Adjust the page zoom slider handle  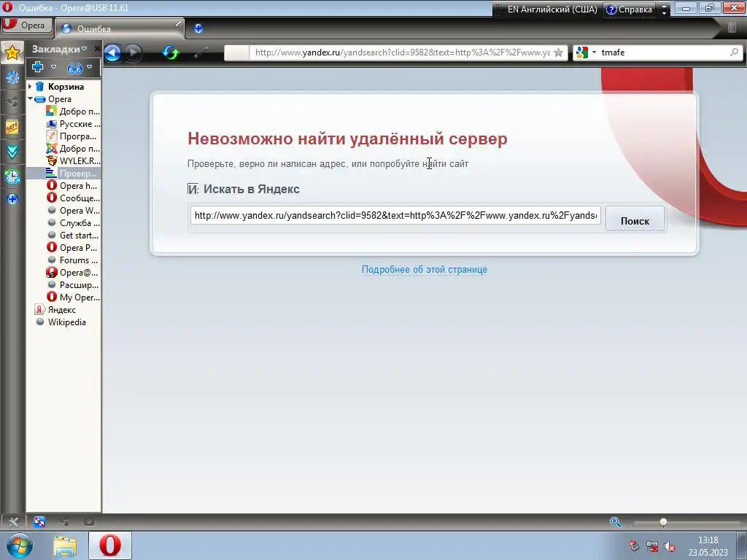[x=663, y=522]
